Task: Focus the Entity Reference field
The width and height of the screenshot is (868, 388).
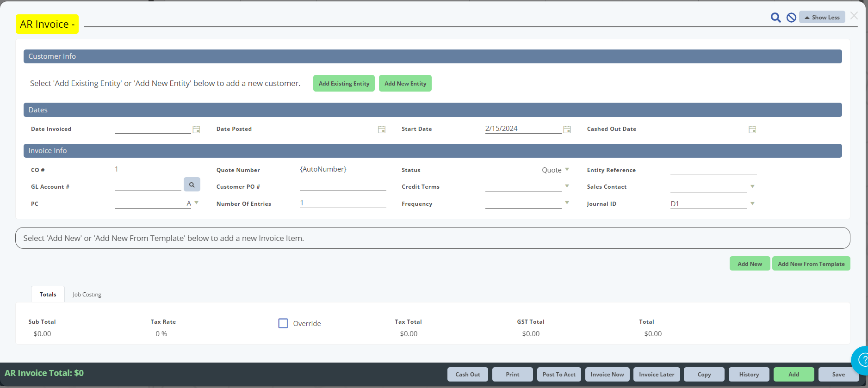Action: 713,169
